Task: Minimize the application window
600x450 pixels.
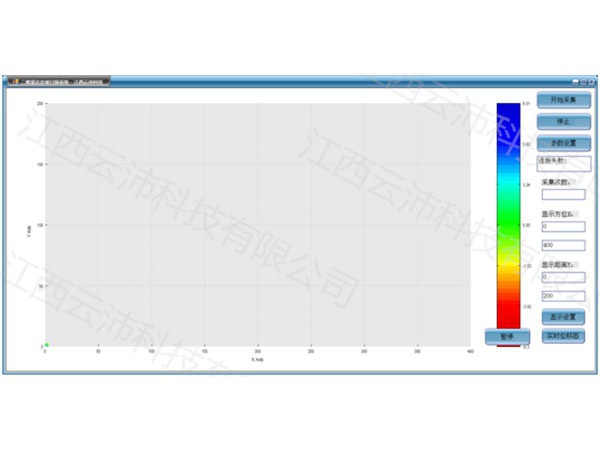Action: pyautogui.click(x=574, y=81)
